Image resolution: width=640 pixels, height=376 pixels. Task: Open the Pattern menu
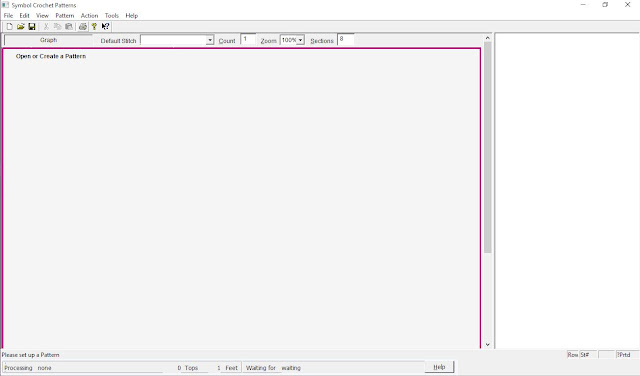64,16
